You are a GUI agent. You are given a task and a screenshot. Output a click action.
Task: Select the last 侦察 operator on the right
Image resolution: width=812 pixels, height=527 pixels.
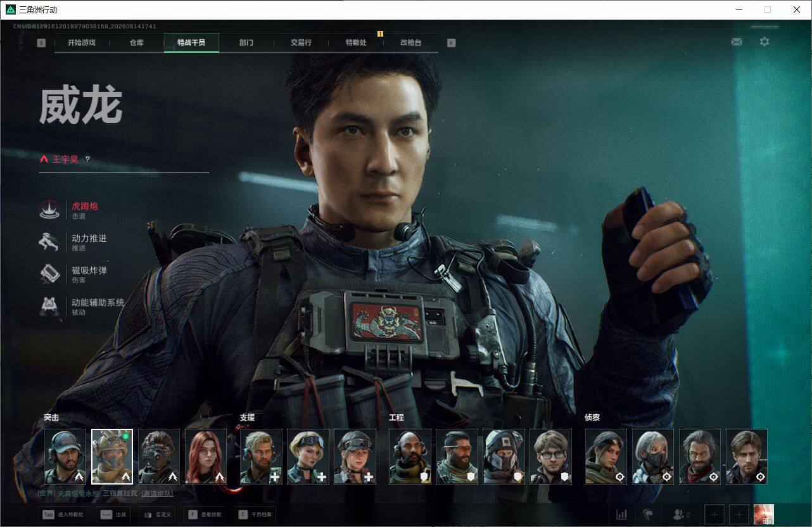(x=747, y=457)
